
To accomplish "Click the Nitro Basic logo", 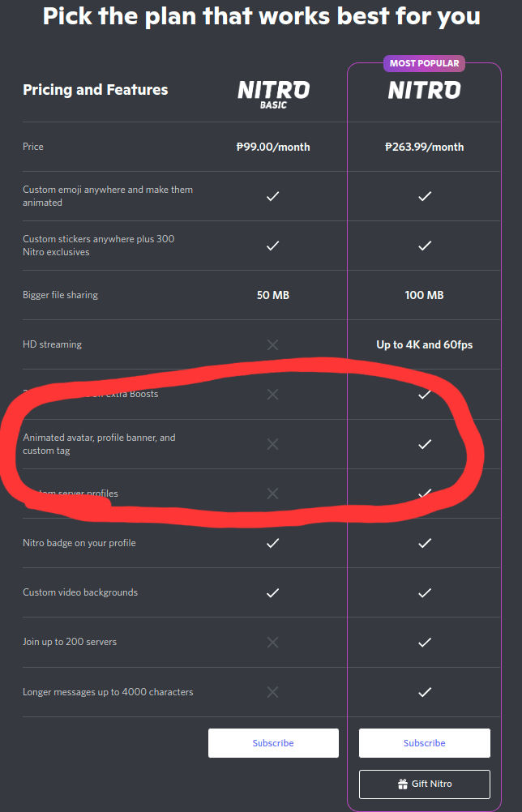I will point(273,94).
